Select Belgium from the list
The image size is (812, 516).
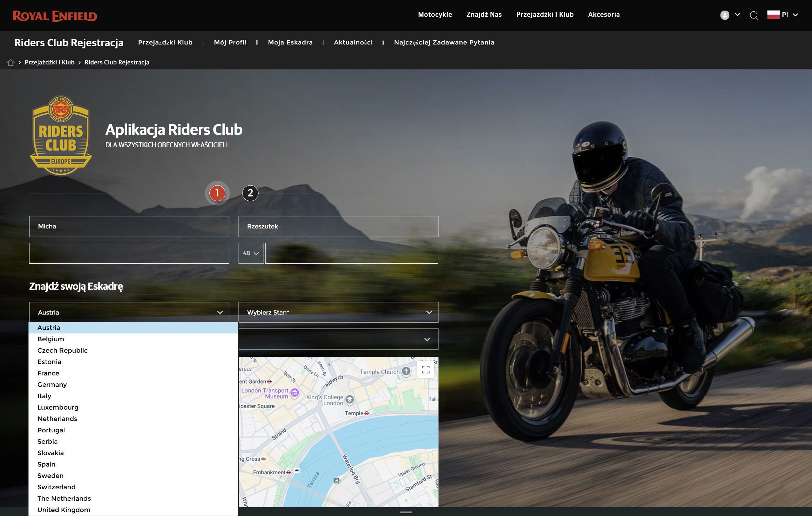coord(133,339)
